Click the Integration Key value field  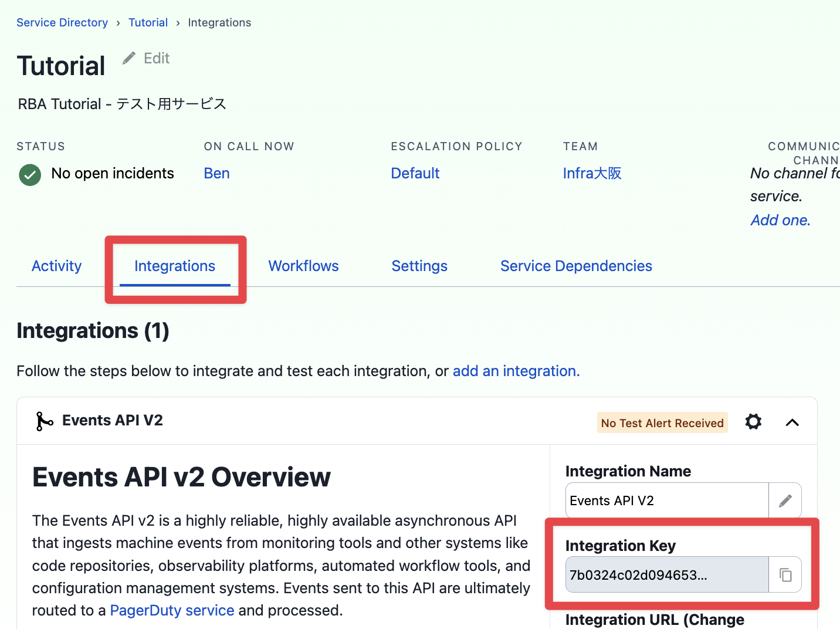[667, 574]
